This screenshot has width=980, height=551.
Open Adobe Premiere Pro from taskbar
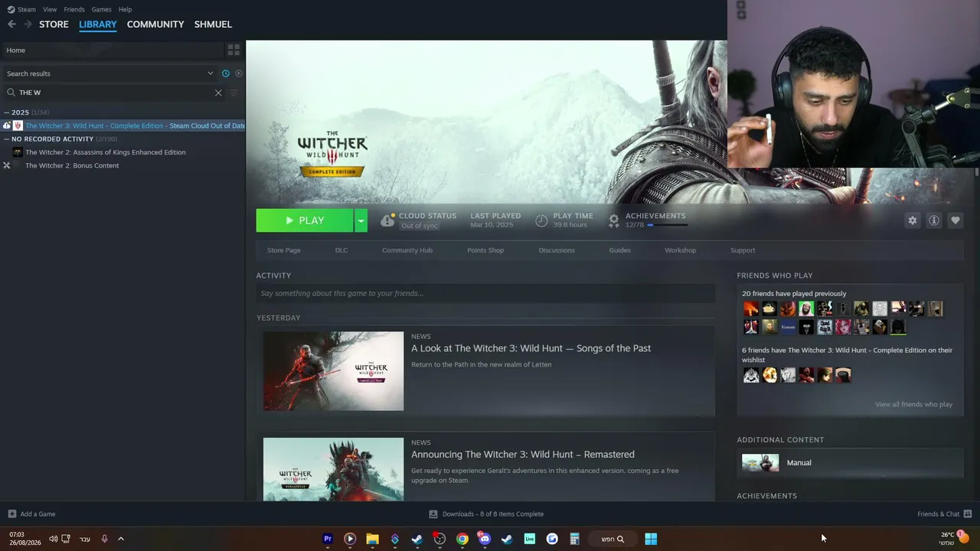(328, 539)
